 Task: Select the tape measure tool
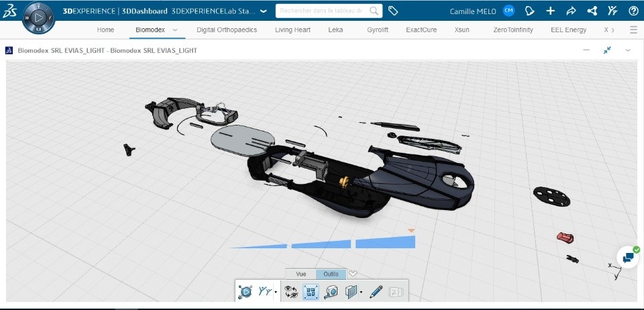point(331,291)
